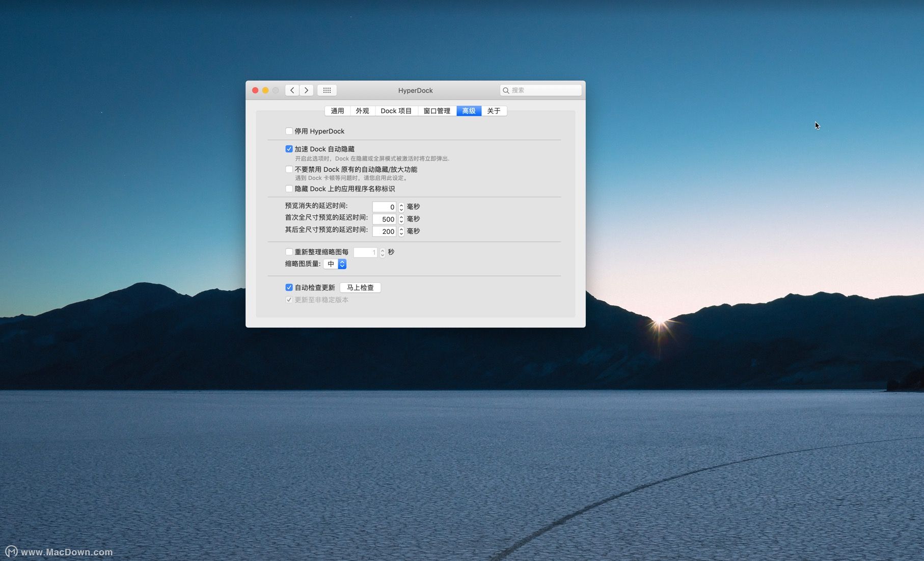Open the 窗口管理 tab
The width and height of the screenshot is (924, 561).
coord(437,111)
